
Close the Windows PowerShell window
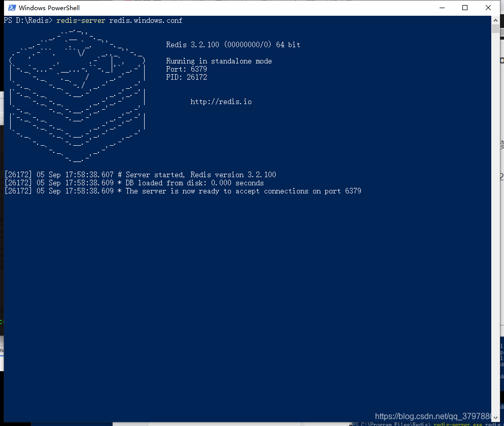pyautogui.click(x=488, y=8)
